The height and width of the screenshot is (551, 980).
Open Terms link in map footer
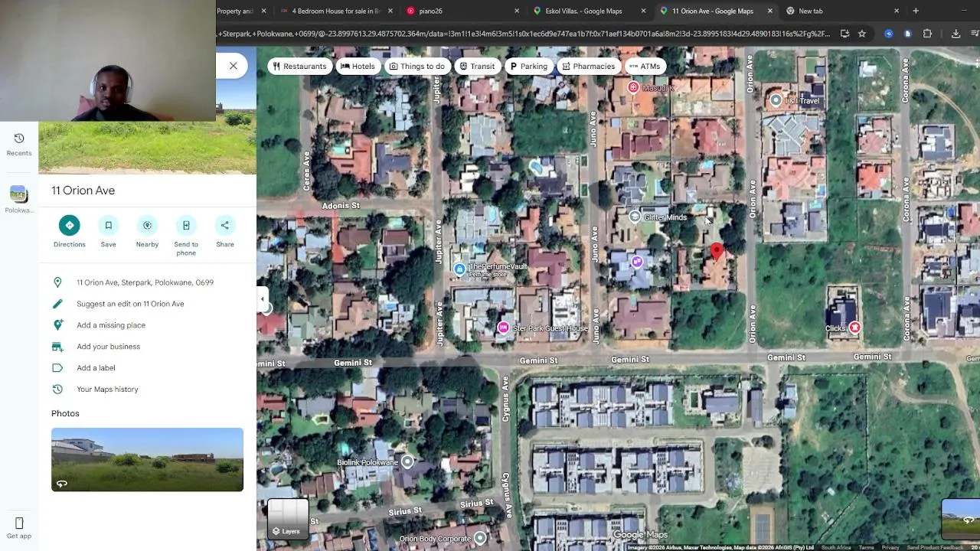tap(866, 547)
